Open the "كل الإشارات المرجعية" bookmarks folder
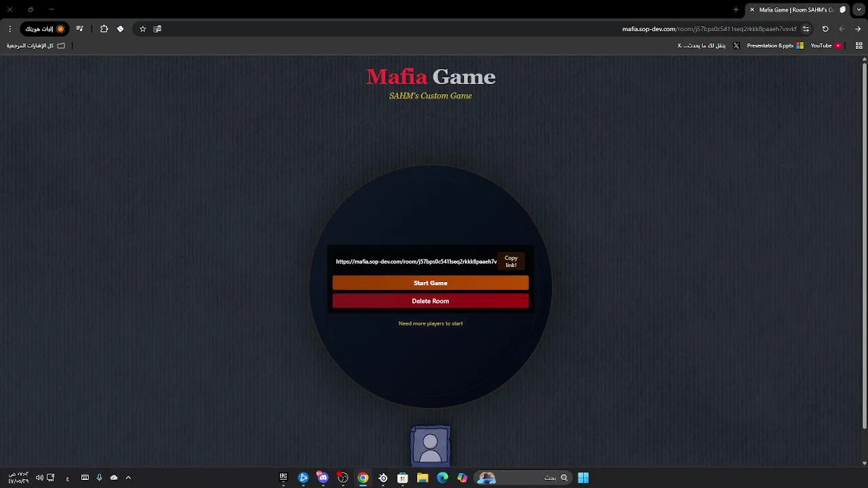Screen dimensions: 868x488 36,45
